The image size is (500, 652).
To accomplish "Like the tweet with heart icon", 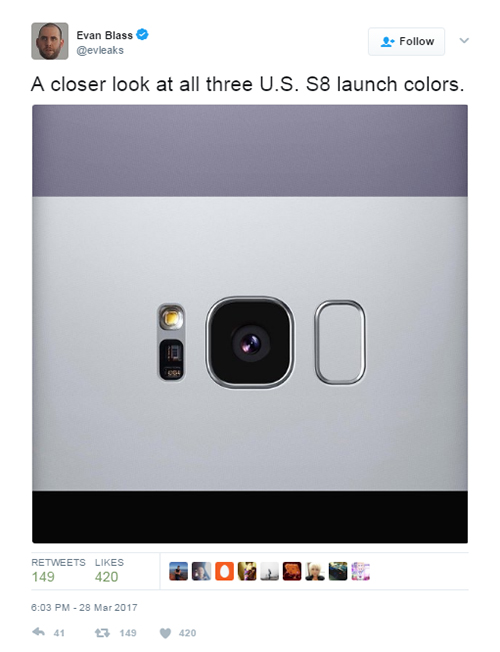I will [x=166, y=633].
